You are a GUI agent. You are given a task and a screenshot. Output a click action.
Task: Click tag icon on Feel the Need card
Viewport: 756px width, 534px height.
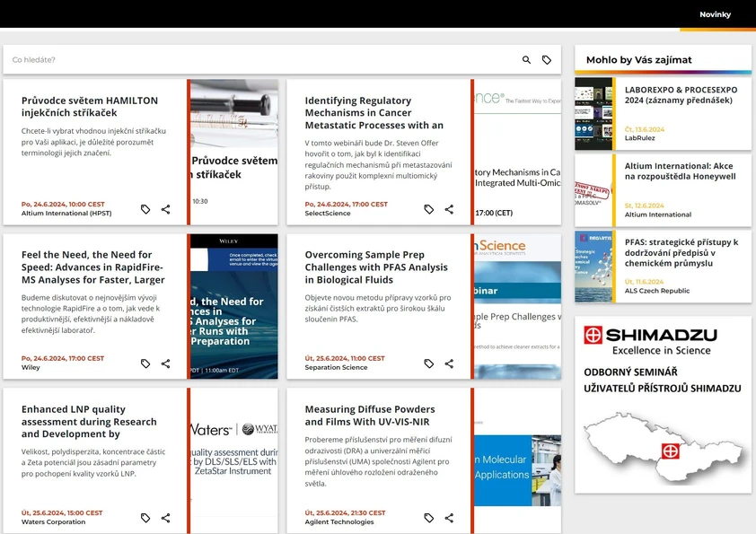pos(145,363)
